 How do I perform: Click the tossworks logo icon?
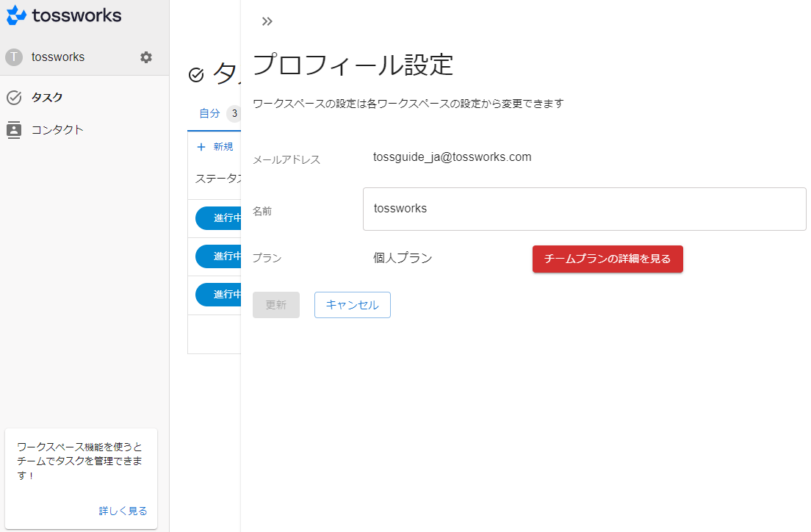coord(17,15)
